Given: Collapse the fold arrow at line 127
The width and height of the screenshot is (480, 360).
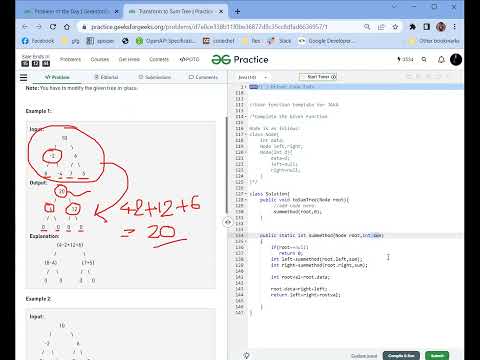Looking at the screenshot, I should tap(246, 194).
